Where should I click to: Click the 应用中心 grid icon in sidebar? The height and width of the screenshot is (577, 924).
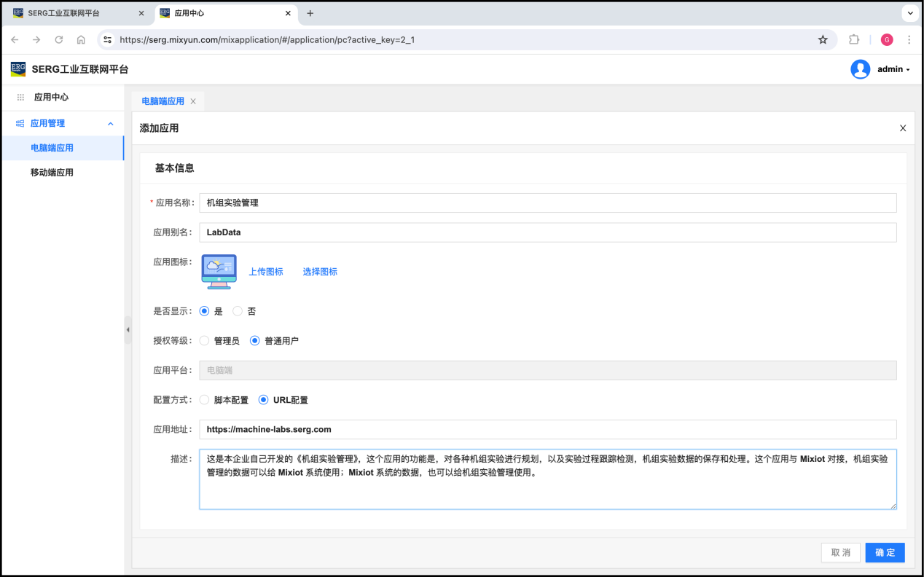point(20,97)
